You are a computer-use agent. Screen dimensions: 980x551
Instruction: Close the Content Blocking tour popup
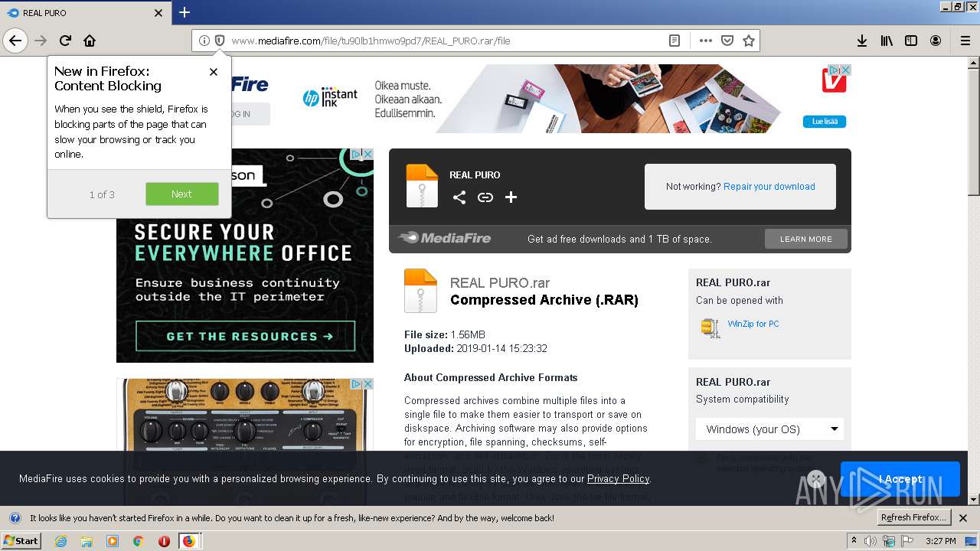214,72
